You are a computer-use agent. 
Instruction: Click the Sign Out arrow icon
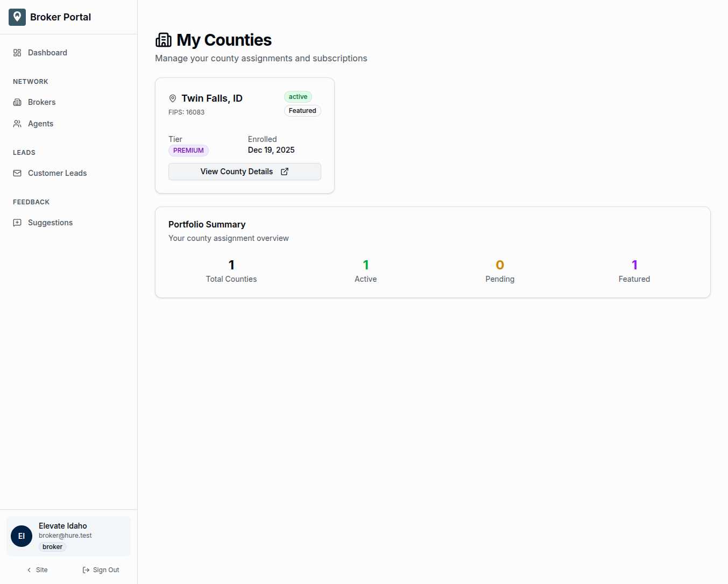[x=86, y=569]
